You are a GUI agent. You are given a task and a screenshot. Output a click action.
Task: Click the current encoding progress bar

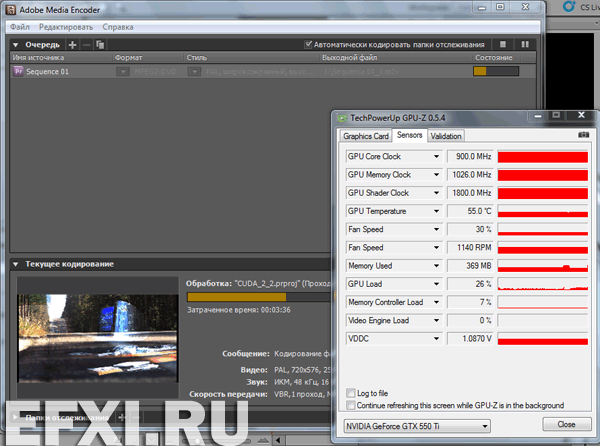tap(259, 297)
